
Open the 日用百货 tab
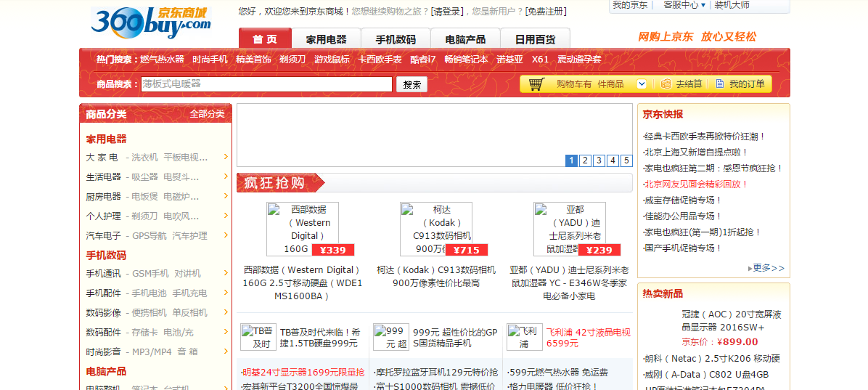(536, 38)
